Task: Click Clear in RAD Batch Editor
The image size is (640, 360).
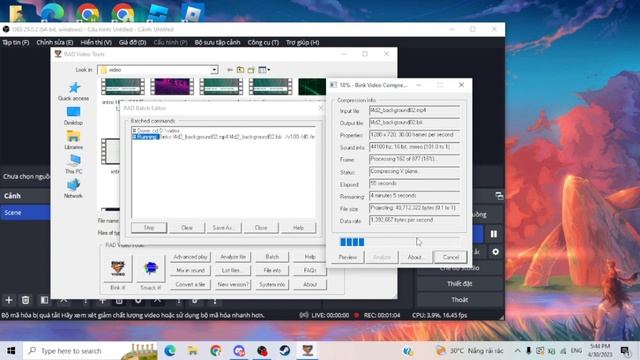Action: (x=187, y=228)
